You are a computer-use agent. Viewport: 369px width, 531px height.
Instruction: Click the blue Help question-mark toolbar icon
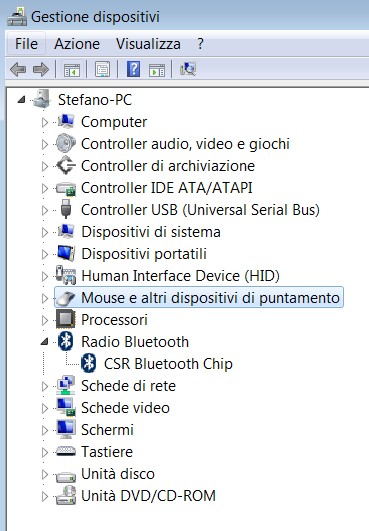pyautogui.click(x=134, y=69)
